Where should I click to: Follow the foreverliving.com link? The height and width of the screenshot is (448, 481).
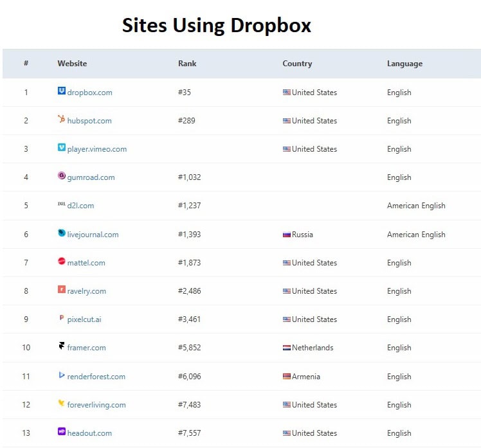(96, 405)
